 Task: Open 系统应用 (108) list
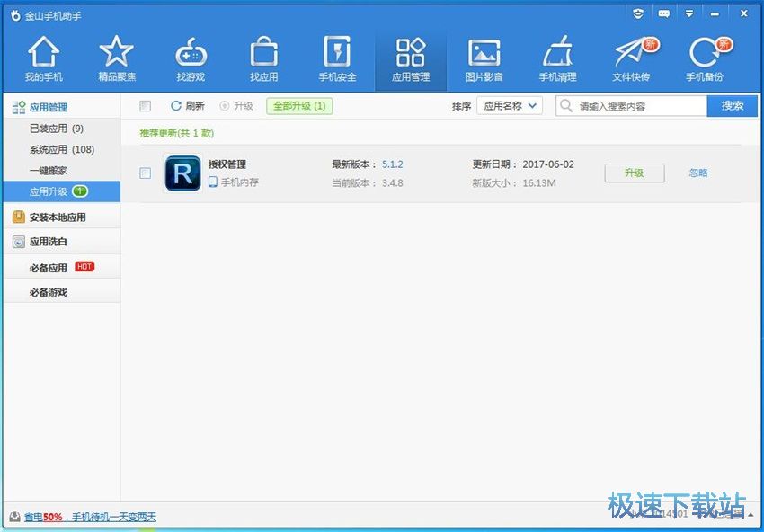point(62,149)
